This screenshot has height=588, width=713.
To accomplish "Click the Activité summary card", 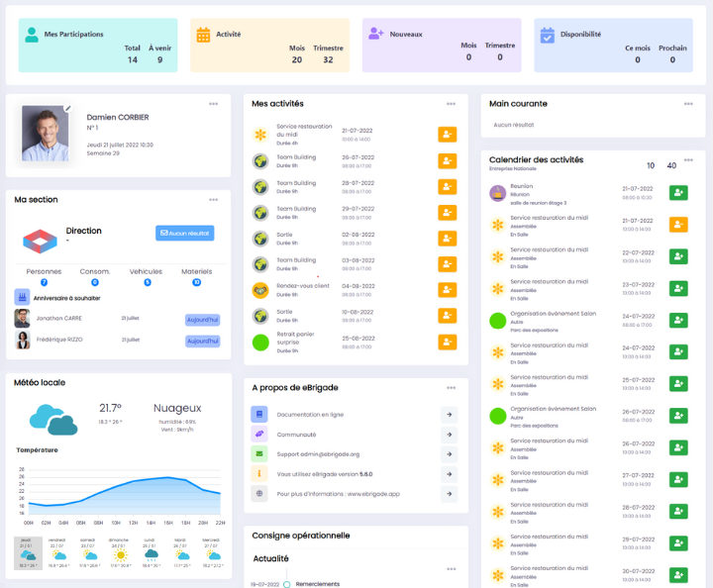I will 269,45.
